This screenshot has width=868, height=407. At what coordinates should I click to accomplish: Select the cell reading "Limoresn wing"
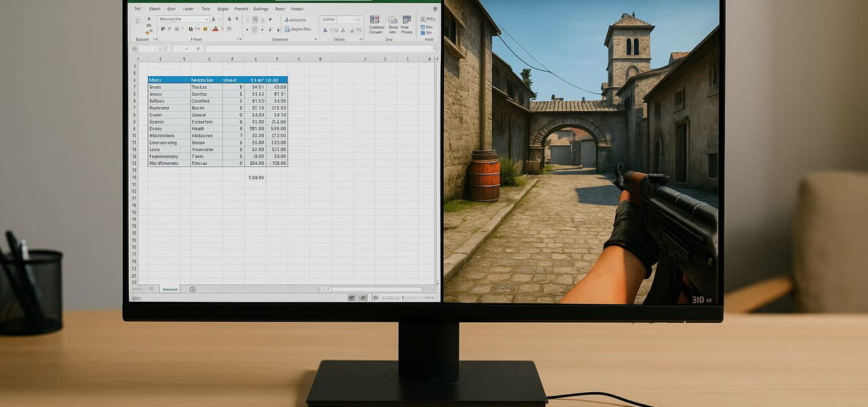click(169, 142)
